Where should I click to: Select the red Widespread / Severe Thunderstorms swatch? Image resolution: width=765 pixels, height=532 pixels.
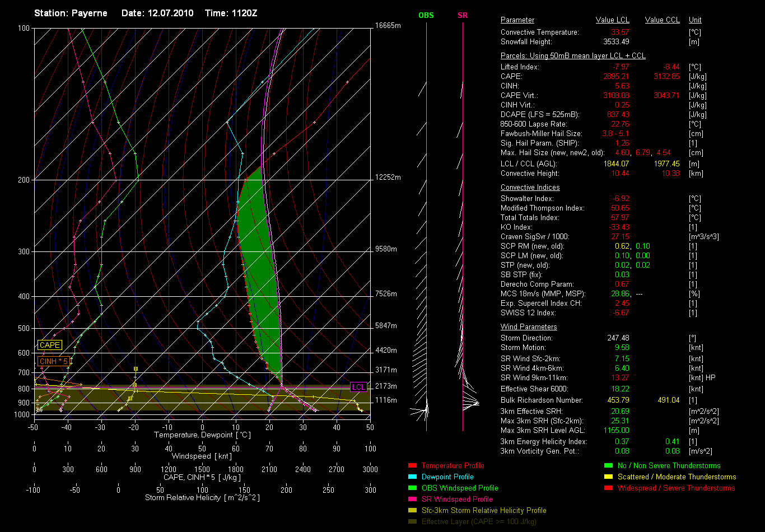pyautogui.click(x=608, y=488)
